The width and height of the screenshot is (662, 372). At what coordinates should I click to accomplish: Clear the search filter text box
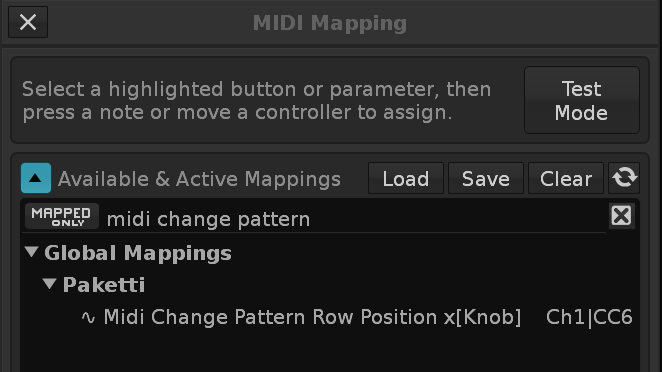coord(621,216)
